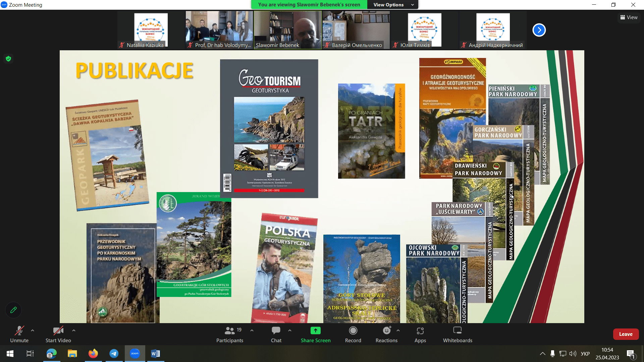Screen dimensions: 644x362
Task: Start recording with Record icon
Action: [353, 331]
